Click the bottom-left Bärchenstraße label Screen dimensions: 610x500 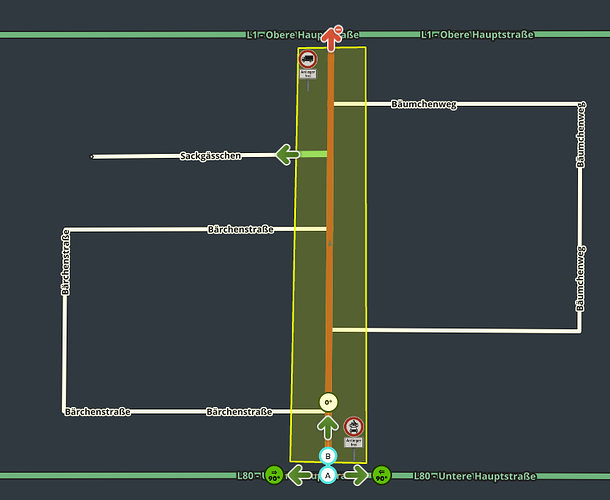click(98, 412)
